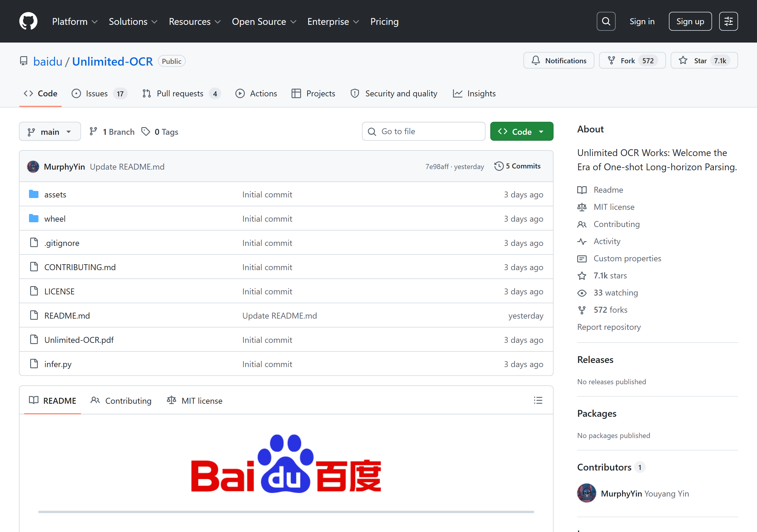View the 1 Branch list
The width and height of the screenshot is (757, 532).
112,132
